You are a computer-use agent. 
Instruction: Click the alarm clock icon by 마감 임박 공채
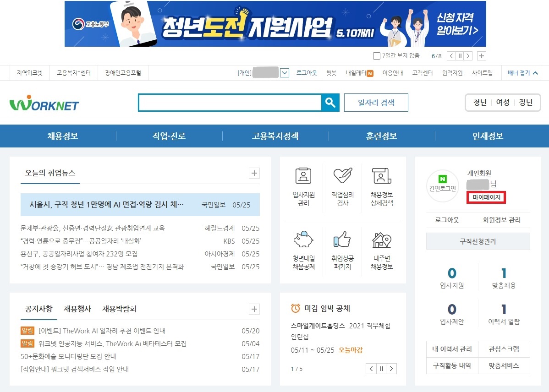[296, 308]
